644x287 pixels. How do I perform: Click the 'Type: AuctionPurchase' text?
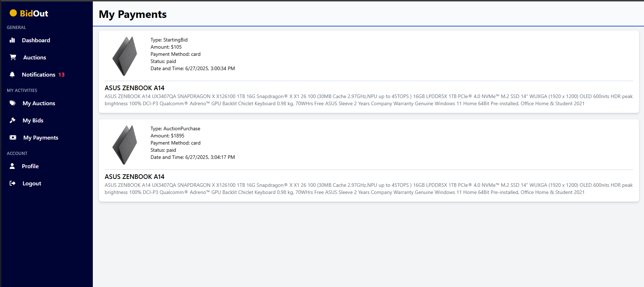point(175,128)
